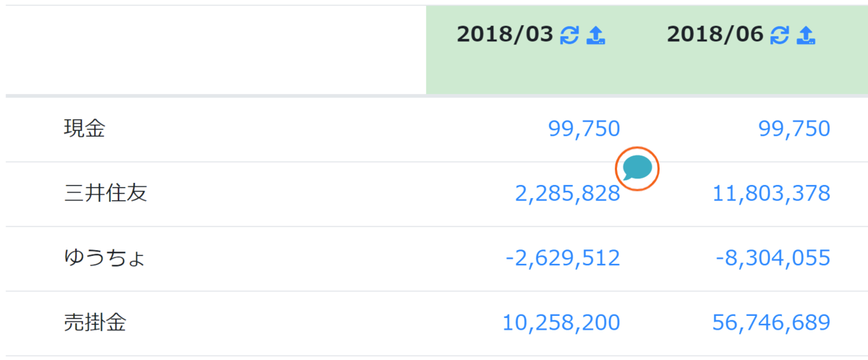Select the 現金 row label

(85, 129)
